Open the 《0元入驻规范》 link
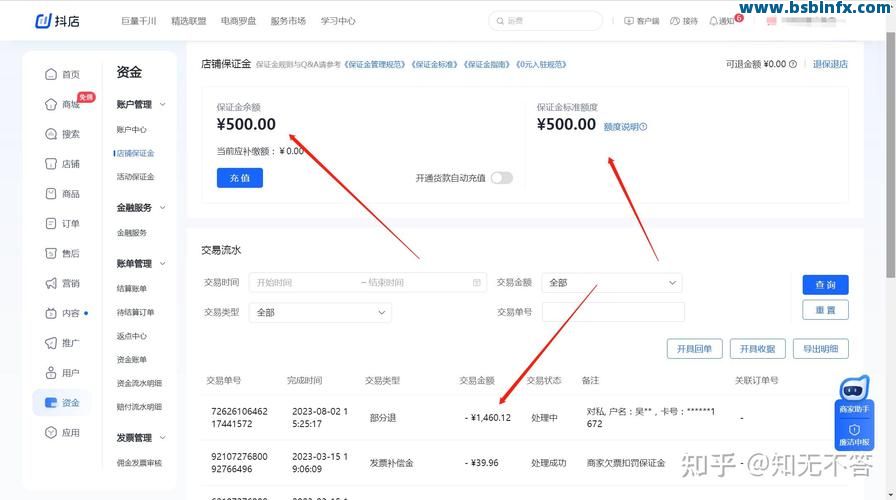Screen dimensions: 896x500 click(x=541, y=65)
